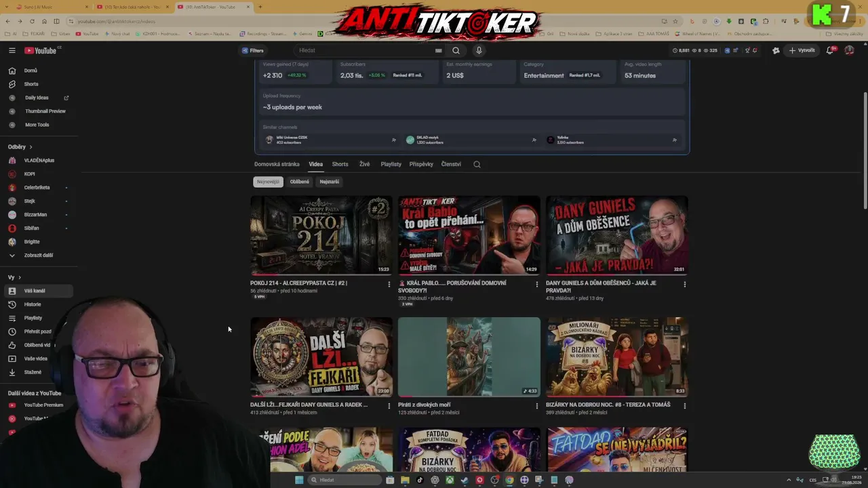868x488 pixels.
Task: Open the Sibifan subscription
Action: tap(37, 228)
